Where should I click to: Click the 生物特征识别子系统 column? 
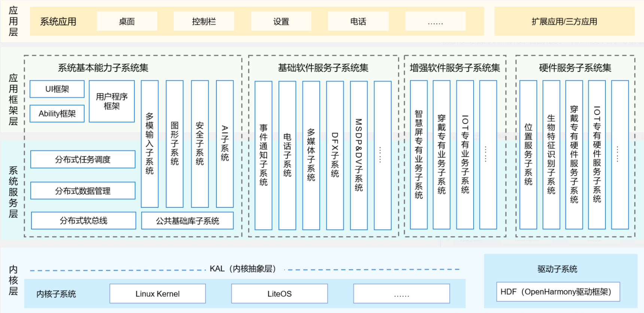tap(551, 154)
